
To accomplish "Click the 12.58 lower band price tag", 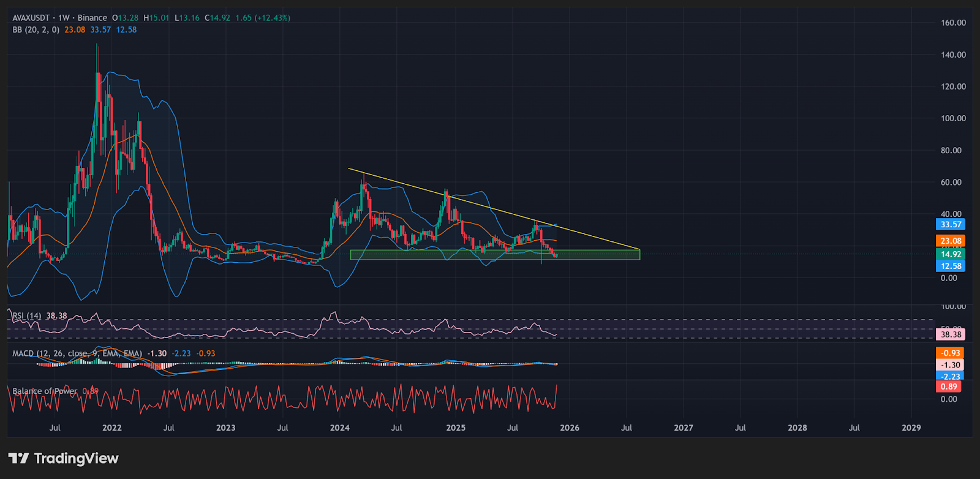I will pyautogui.click(x=951, y=266).
